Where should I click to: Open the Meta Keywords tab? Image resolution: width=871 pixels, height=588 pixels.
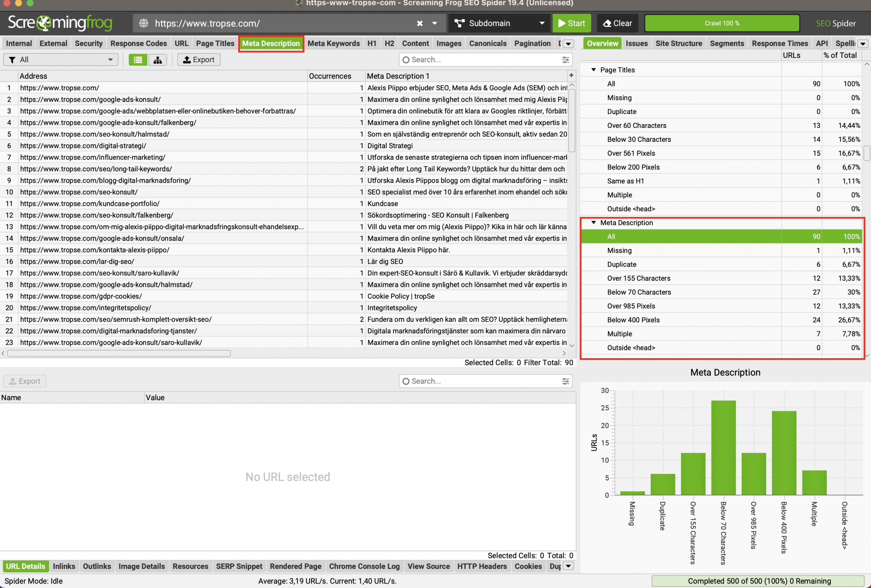click(333, 44)
